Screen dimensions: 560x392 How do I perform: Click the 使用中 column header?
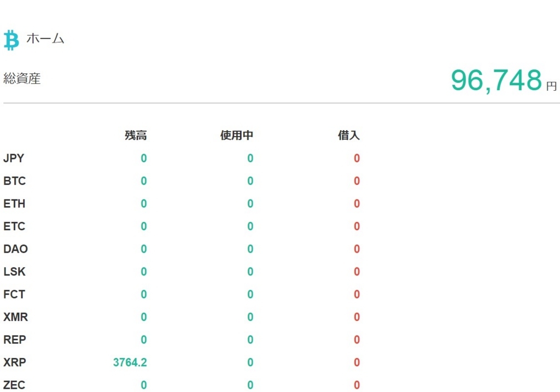(x=236, y=135)
